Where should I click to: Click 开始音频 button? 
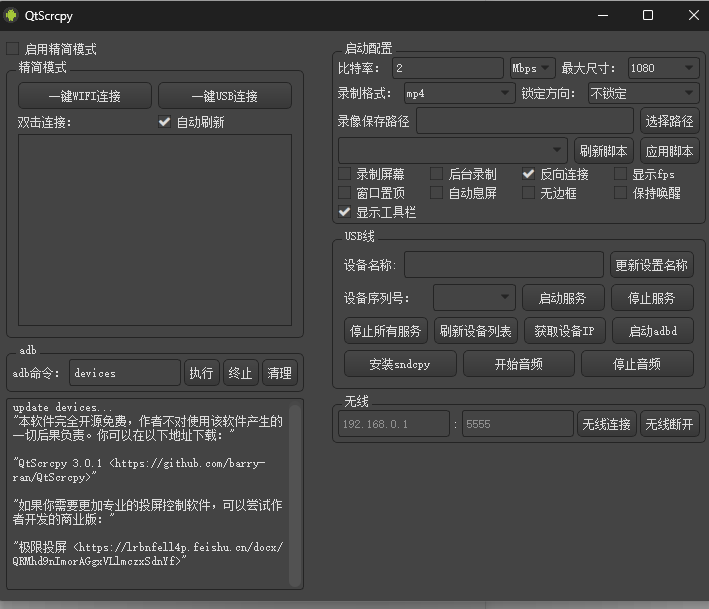519,364
